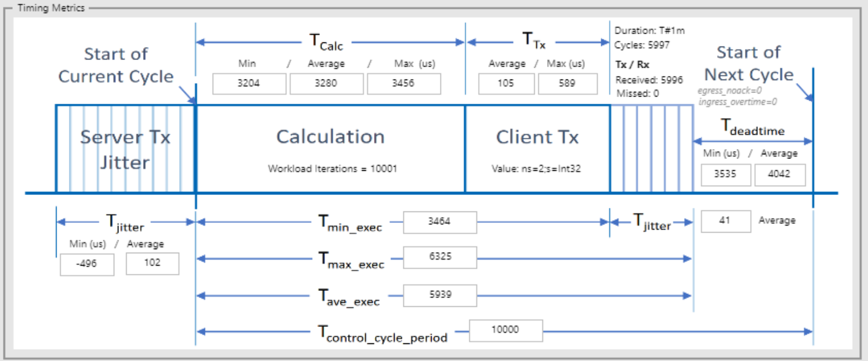The width and height of the screenshot is (868, 361).
Task: Click the Tmin_exec field showing 3464
Action: pos(440,223)
